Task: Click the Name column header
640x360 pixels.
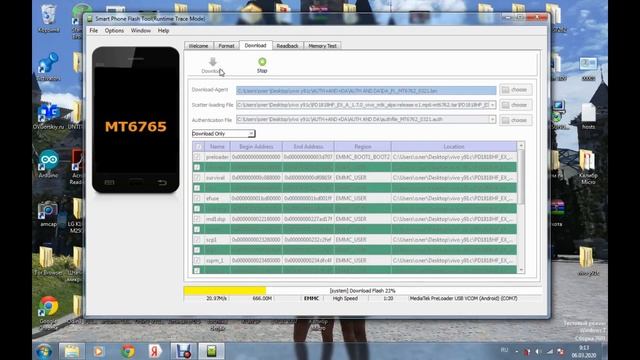Action: point(217,147)
